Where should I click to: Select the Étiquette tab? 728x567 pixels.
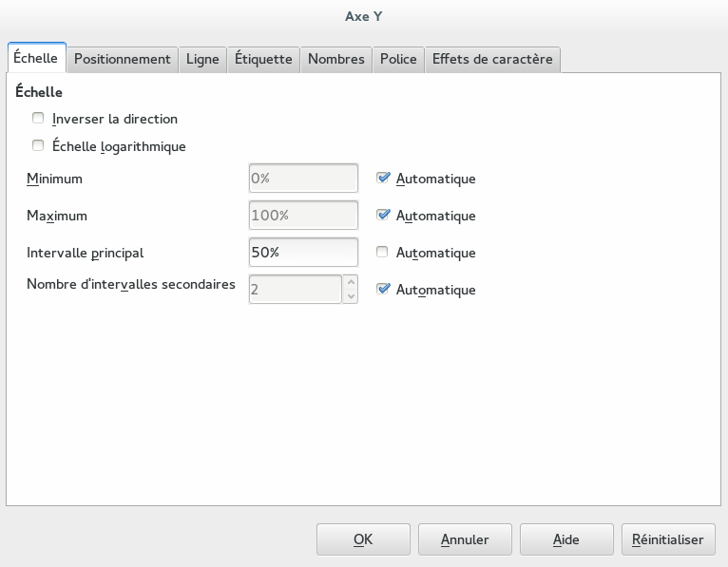(263, 59)
